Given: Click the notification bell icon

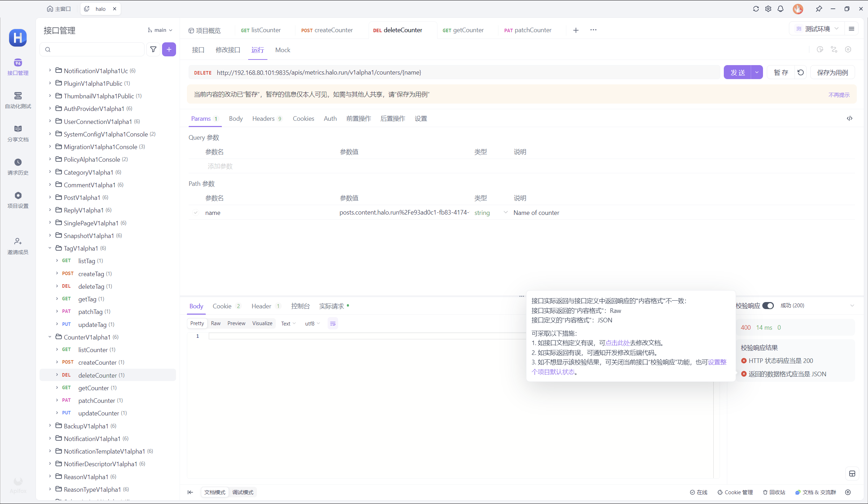Looking at the screenshot, I should point(780,9).
